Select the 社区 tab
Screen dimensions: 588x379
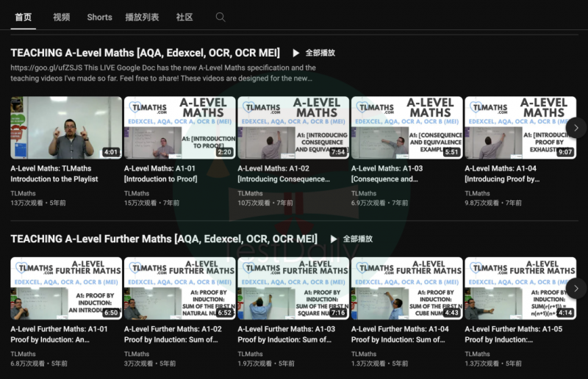click(x=184, y=17)
